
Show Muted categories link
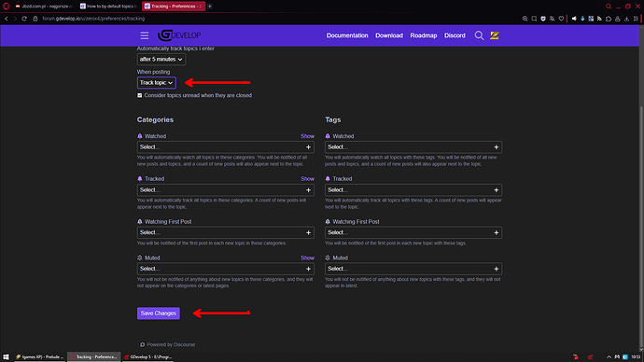pos(307,258)
